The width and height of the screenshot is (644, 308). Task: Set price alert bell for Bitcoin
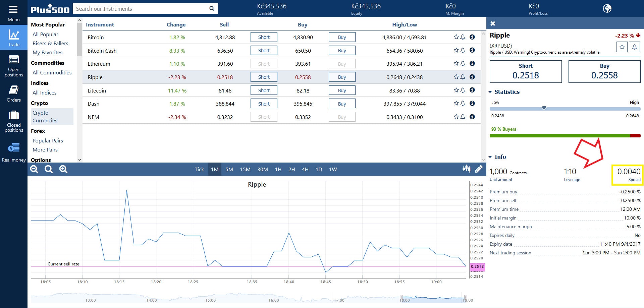pyautogui.click(x=463, y=37)
